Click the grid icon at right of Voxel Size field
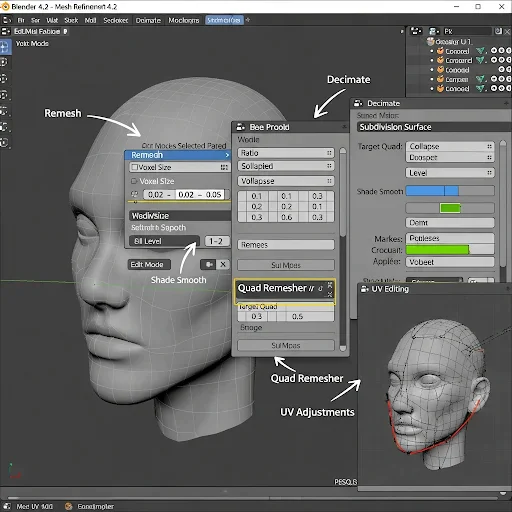Viewport: 512px width, 512px height. pyautogui.click(x=224, y=167)
